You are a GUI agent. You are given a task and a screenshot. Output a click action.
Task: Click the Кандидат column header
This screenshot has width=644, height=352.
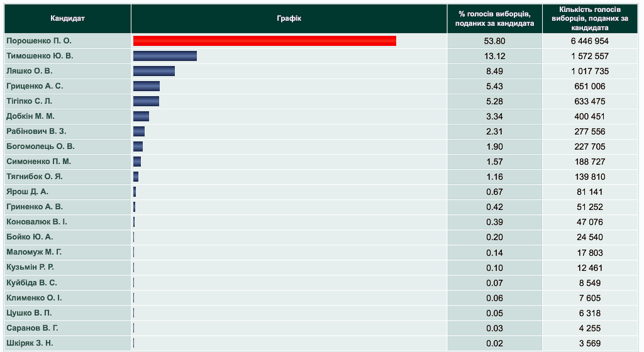[x=67, y=18]
